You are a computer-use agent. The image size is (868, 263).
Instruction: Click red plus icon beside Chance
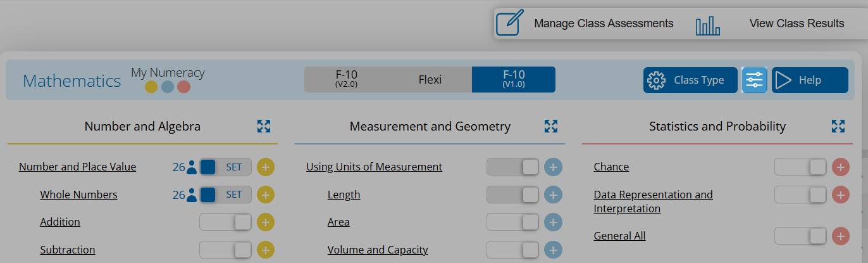840,167
